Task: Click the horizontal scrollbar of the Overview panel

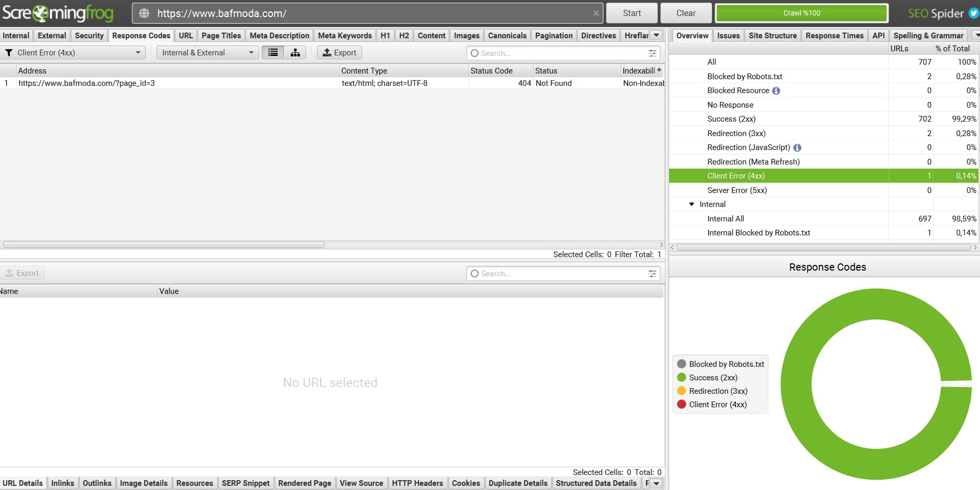Action: point(823,247)
